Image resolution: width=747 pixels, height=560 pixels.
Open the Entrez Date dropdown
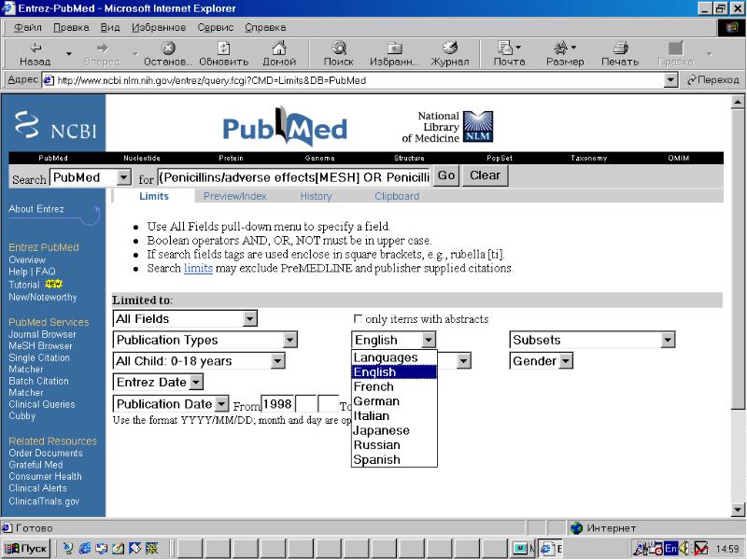coord(158,382)
